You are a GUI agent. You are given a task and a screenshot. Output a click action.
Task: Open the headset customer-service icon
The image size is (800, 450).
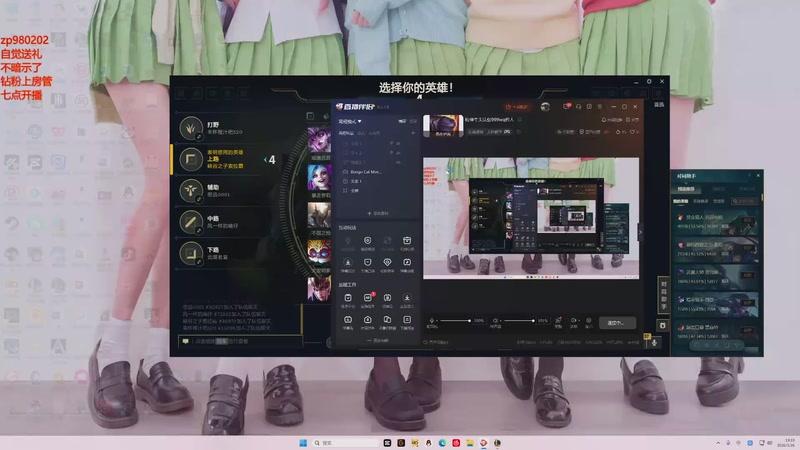pyautogui.click(x=578, y=107)
